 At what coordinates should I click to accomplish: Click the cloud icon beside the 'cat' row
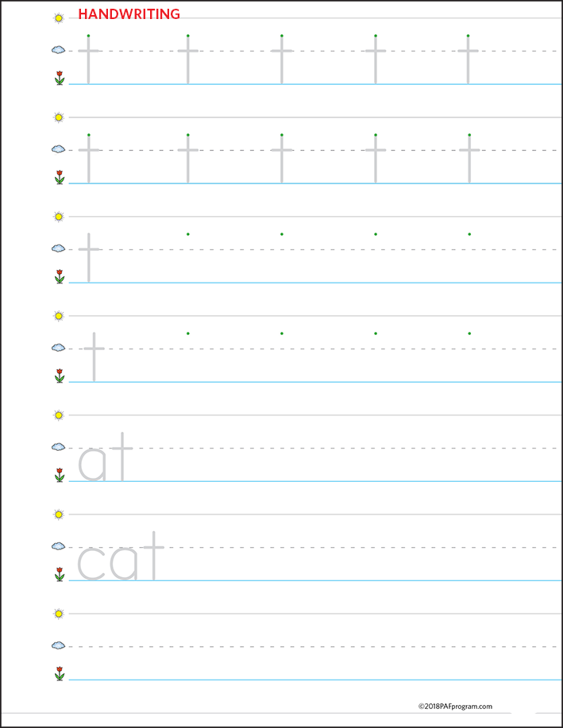58,546
